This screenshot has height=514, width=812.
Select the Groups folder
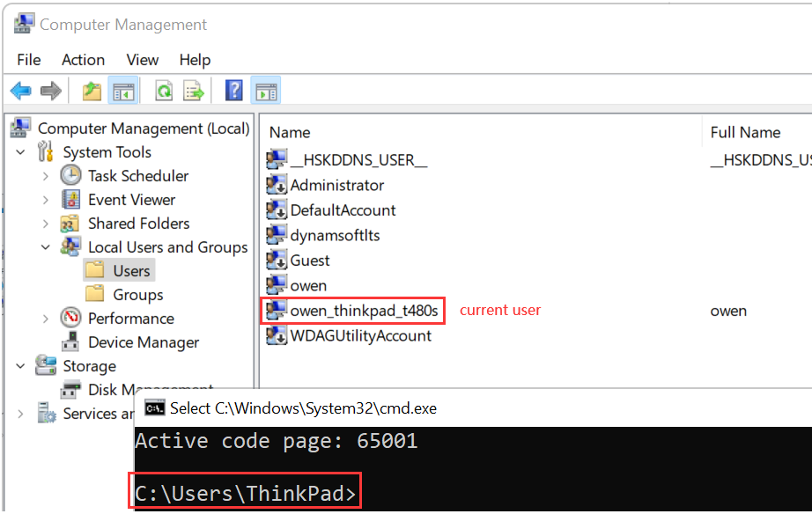(x=137, y=295)
